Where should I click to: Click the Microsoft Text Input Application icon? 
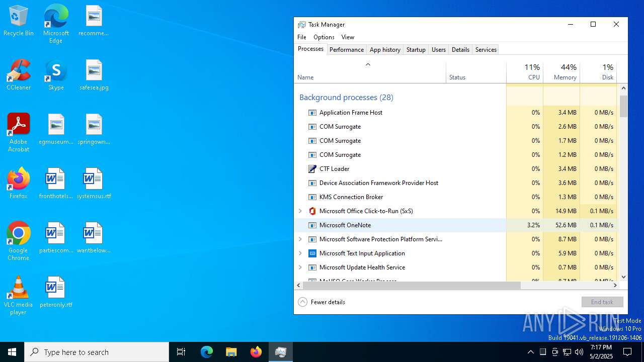[x=312, y=253]
